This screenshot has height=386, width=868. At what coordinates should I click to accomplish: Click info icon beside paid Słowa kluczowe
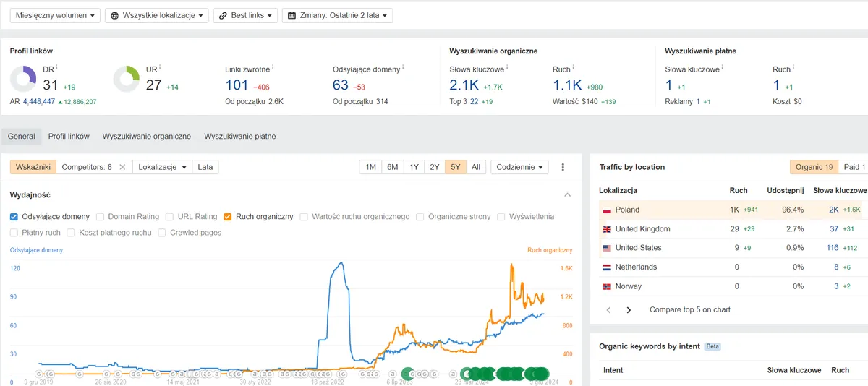(x=723, y=68)
